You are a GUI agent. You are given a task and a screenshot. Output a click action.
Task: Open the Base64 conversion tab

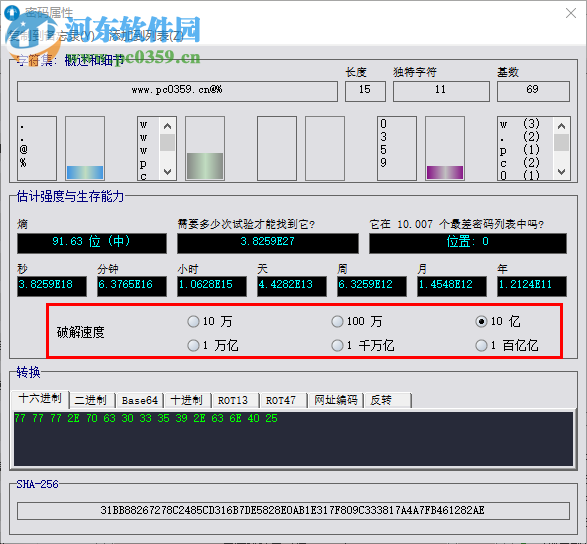(140, 400)
